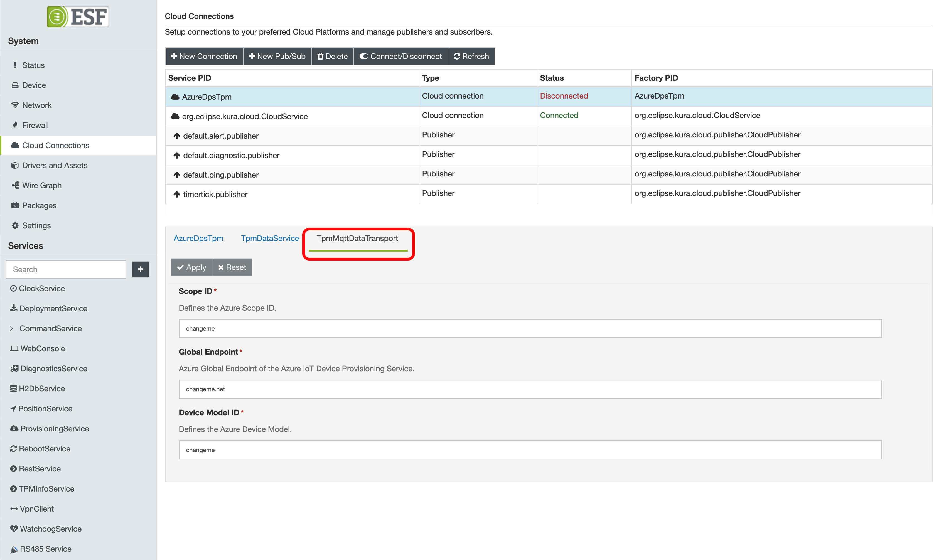This screenshot has height=560, width=939.
Task: Click the PositionService arrow icon
Action: [x=13, y=409]
